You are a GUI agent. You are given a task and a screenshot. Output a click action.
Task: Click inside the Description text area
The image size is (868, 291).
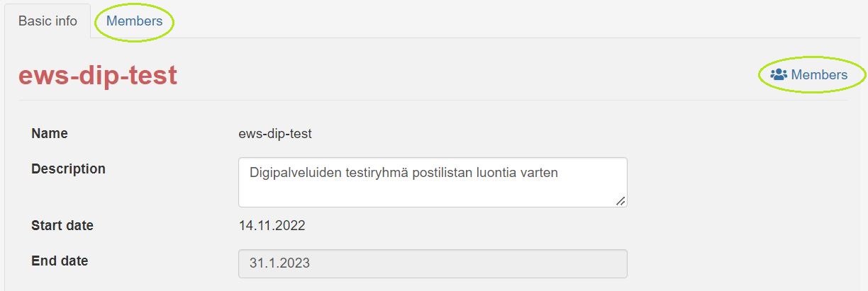click(433, 191)
